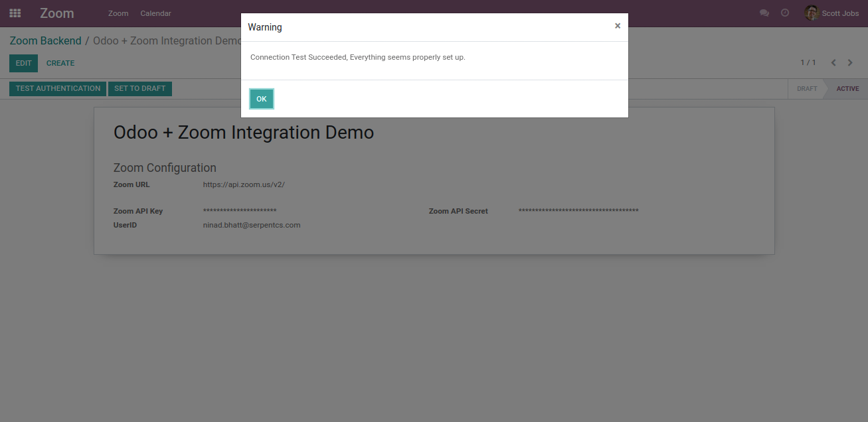Viewport: 868px width, 422px height.
Task: Open the conversations chat icon
Action: point(764,13)
